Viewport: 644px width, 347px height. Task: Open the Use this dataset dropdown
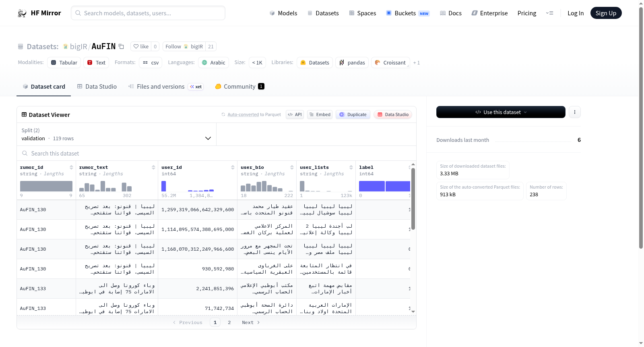tap(501, 112)
